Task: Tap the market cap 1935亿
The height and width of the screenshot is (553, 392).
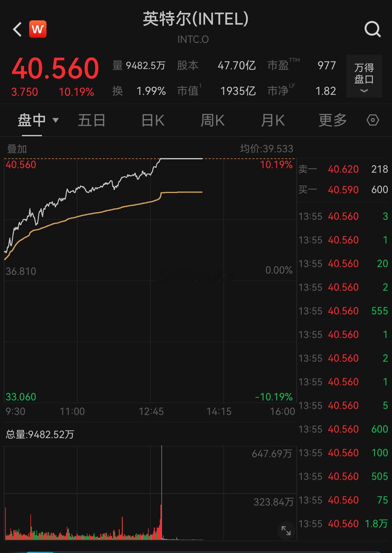Action: (238, 91)
